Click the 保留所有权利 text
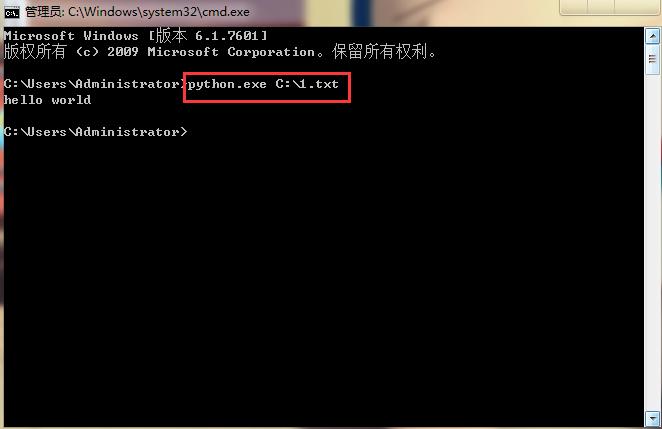The width and height of the screenshot is (662, 429). [380, 52]
